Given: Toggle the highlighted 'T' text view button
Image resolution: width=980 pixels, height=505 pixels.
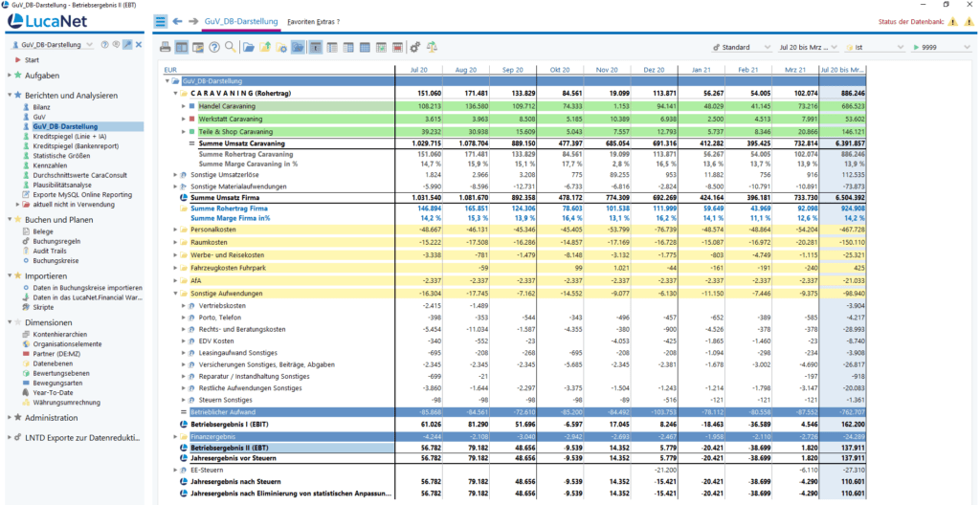Looking at the screenshot, I should 315,46.
